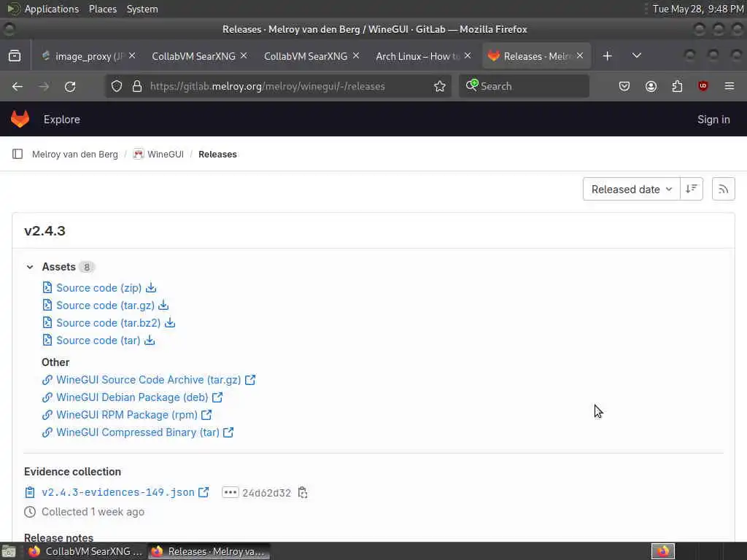Download Source code (tar) arrow icon

click(x=150, y=341)
